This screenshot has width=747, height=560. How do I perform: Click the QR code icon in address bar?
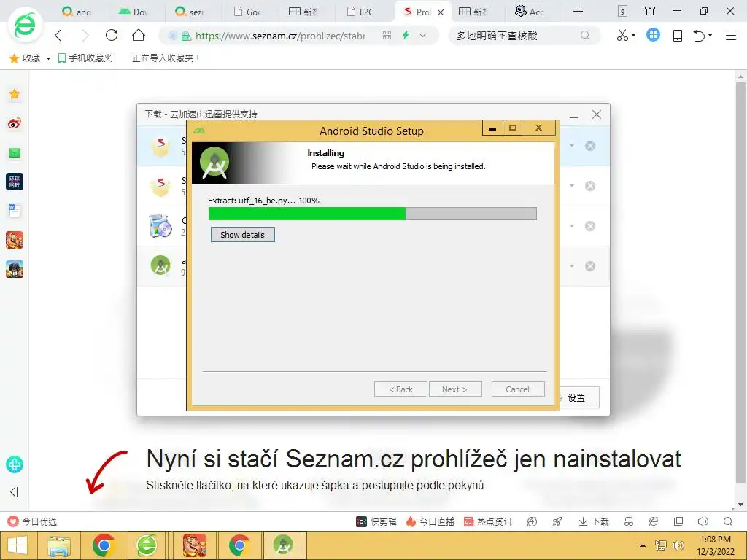click(387, 35)
